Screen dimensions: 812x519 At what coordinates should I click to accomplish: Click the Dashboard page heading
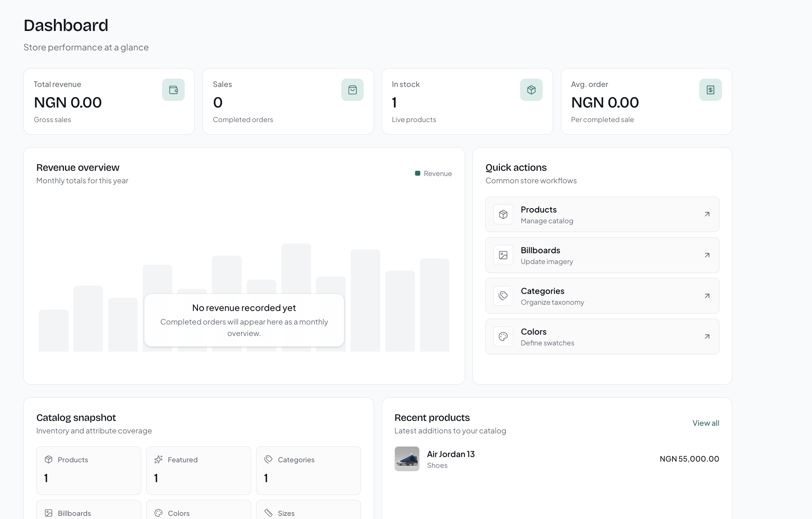click(x=66, y=25)
